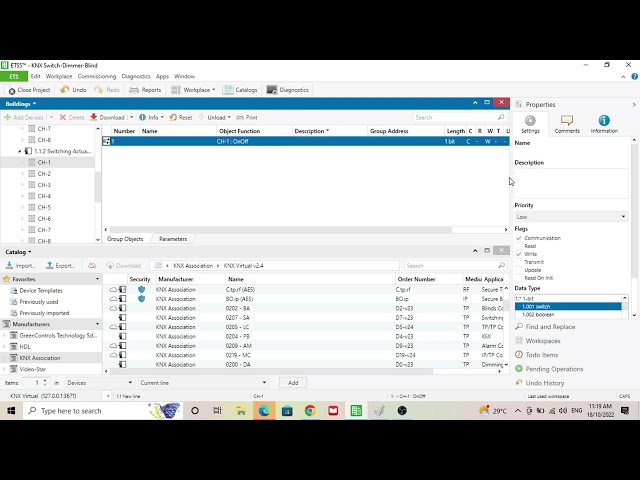
Task: Switch to the Parameters tab
Action: (x=173, y=239)
